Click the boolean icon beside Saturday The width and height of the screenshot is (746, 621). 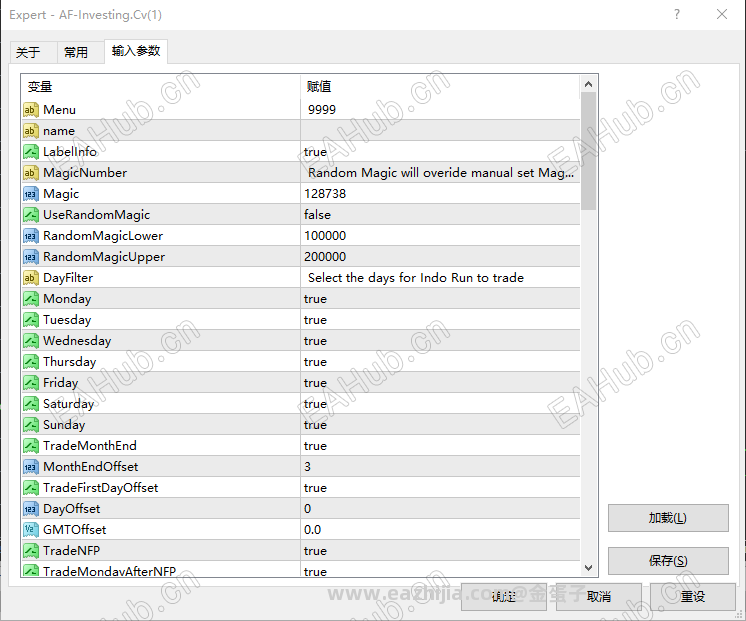[x=31, y=404]
